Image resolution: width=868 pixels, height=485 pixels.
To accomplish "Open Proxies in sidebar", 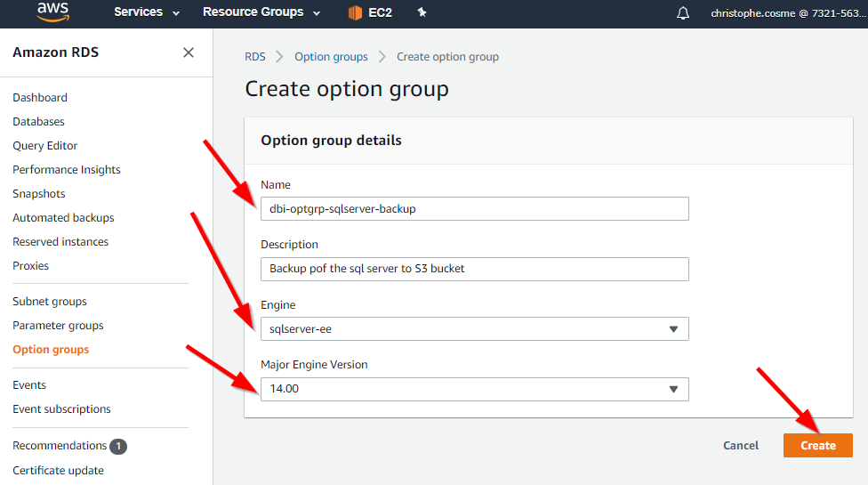I will [x=30, y=266].
